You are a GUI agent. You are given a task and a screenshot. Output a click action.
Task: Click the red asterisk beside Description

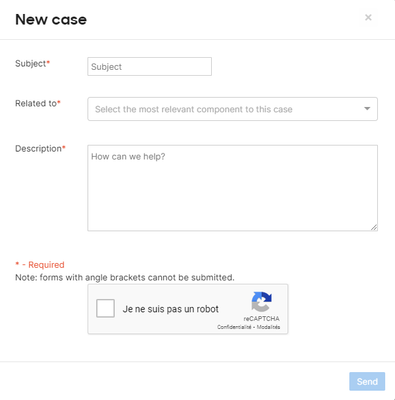point(64,147)
